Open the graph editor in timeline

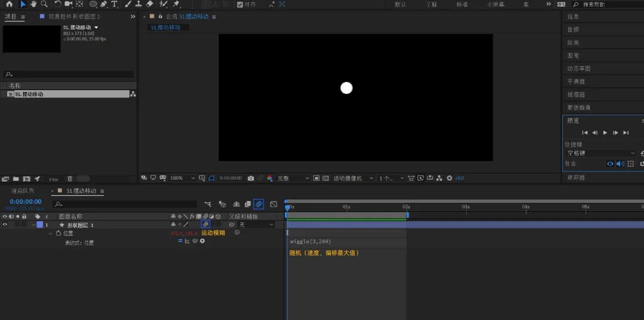point(274,204)
